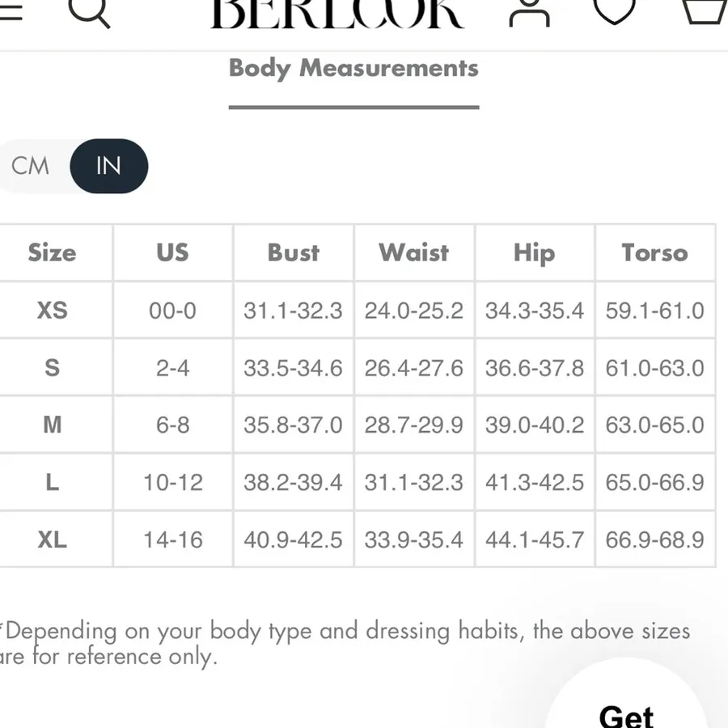This screenshot has width=728, height=728.
Task: Select the XS size row label
Action: [x=52, y=310]
